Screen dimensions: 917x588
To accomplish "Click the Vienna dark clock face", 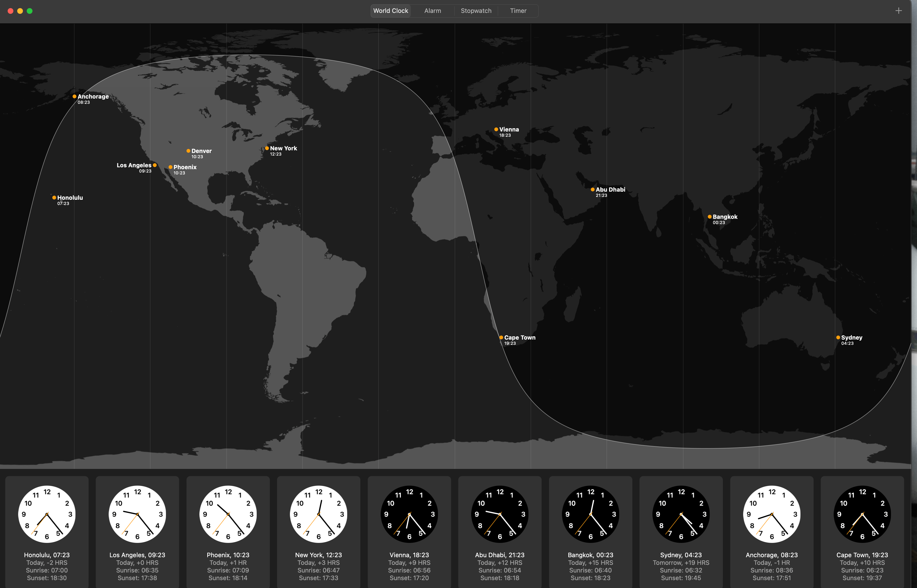I will point(409,514).
